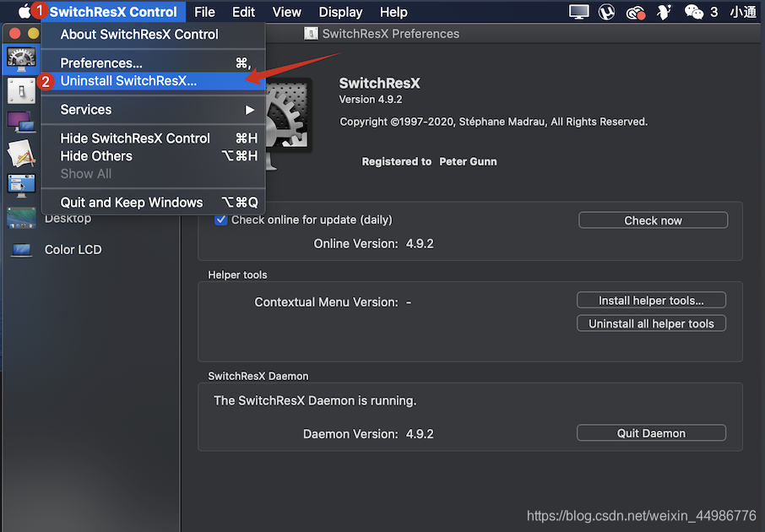Click Install helper tools... button

651,300
